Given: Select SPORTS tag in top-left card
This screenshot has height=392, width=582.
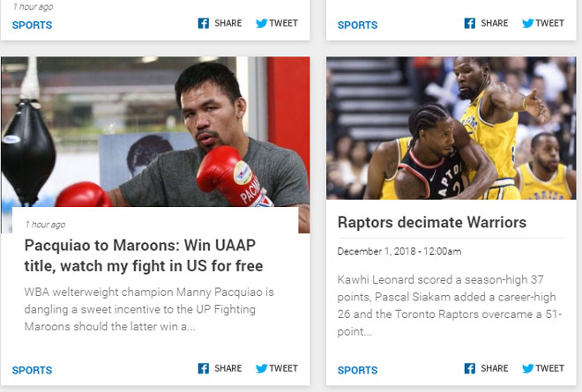Looking at the screenshot, I should (32, 25).
